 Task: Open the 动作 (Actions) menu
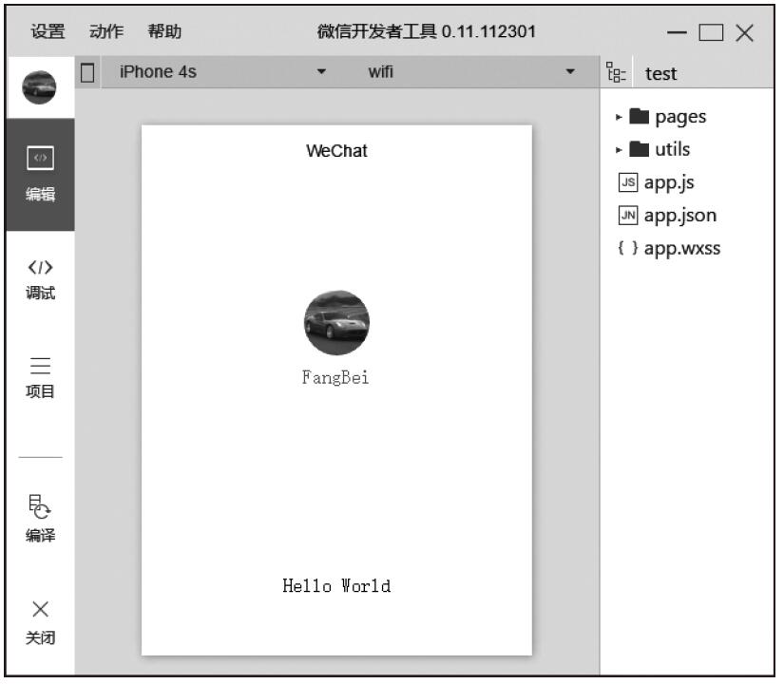coord(105,31)
